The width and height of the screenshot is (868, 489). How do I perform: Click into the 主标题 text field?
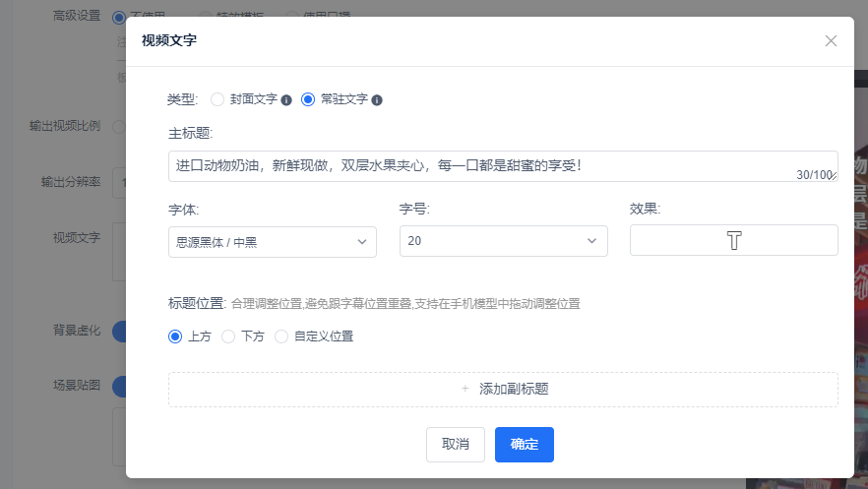tap(503, 166)
